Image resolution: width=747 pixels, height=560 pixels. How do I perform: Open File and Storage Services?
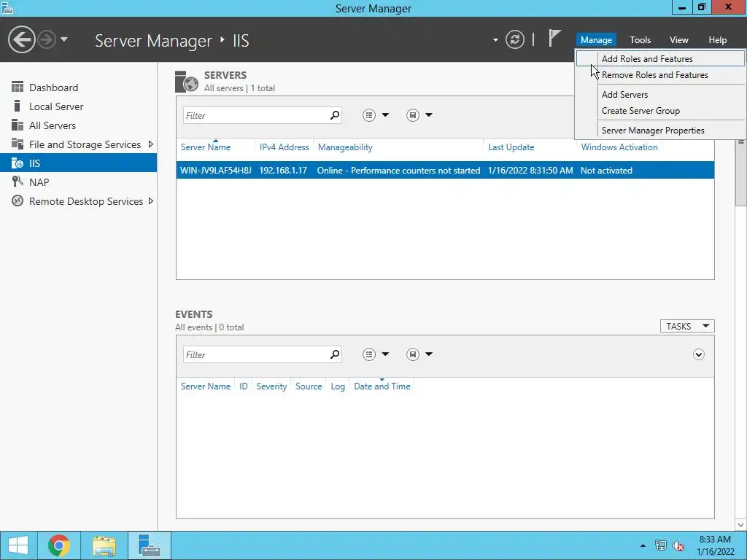(x=79, y=144)
